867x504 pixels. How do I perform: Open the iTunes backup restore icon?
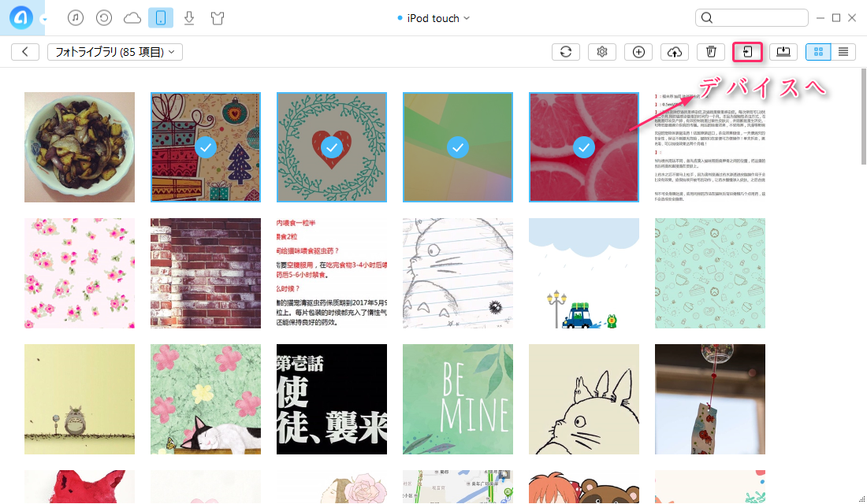pos(104,17)
